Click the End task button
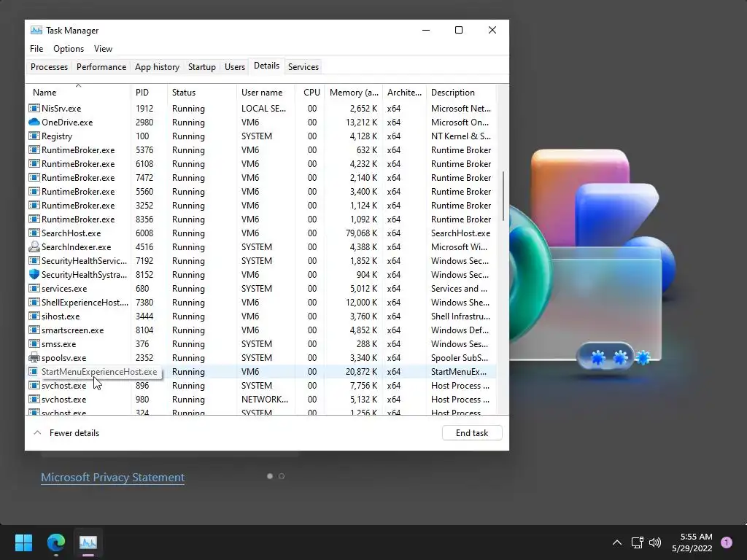The width and height of the screenshot is (747, 560). click(x=472, y=433)
